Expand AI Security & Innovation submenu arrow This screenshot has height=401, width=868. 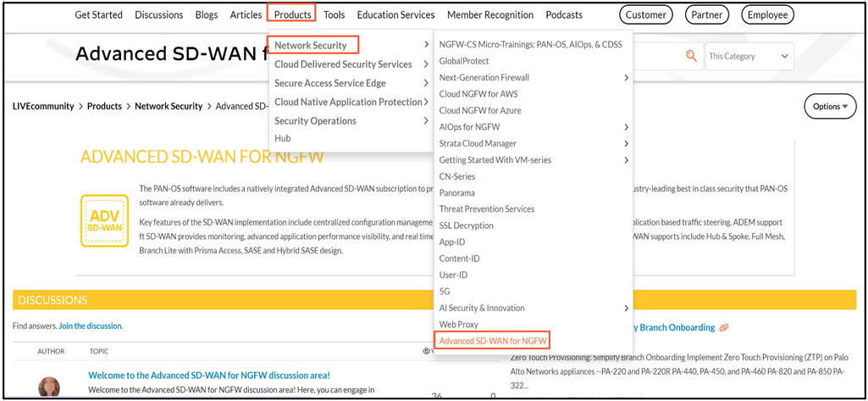(626, 308)
